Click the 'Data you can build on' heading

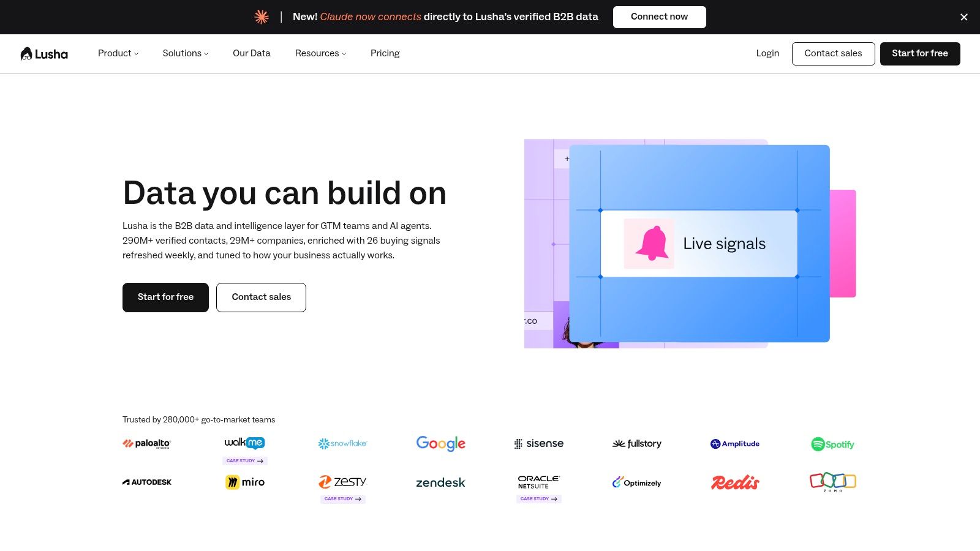coord(284,193)
